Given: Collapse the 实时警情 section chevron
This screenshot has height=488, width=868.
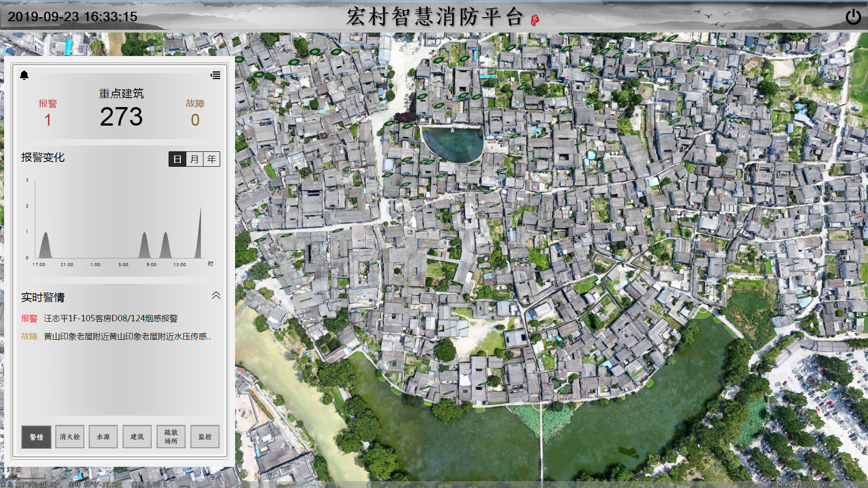Looking at the screenshot, I should click(216, 296).
